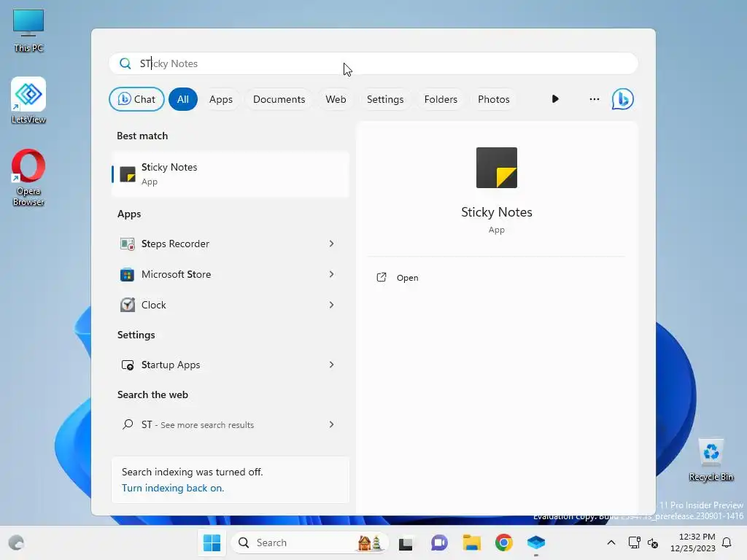Switch to the Documents filter tab
Screen dimensions: 747x560
pos(279,99)
